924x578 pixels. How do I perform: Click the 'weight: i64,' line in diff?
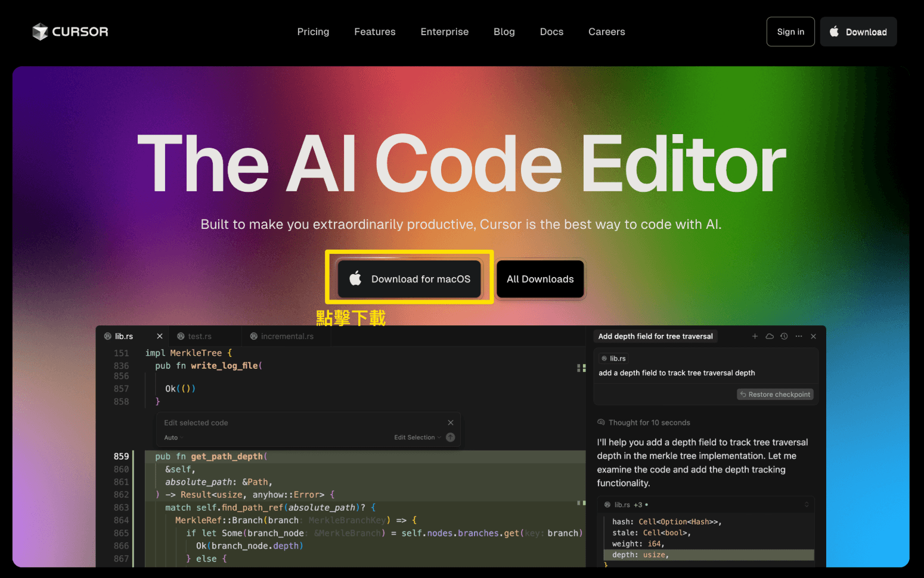tap(638, 543)
